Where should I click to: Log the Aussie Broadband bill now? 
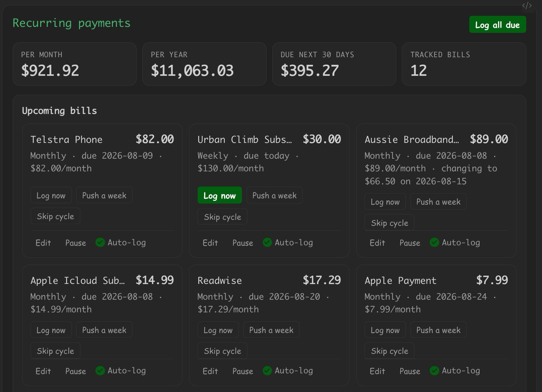385,201
